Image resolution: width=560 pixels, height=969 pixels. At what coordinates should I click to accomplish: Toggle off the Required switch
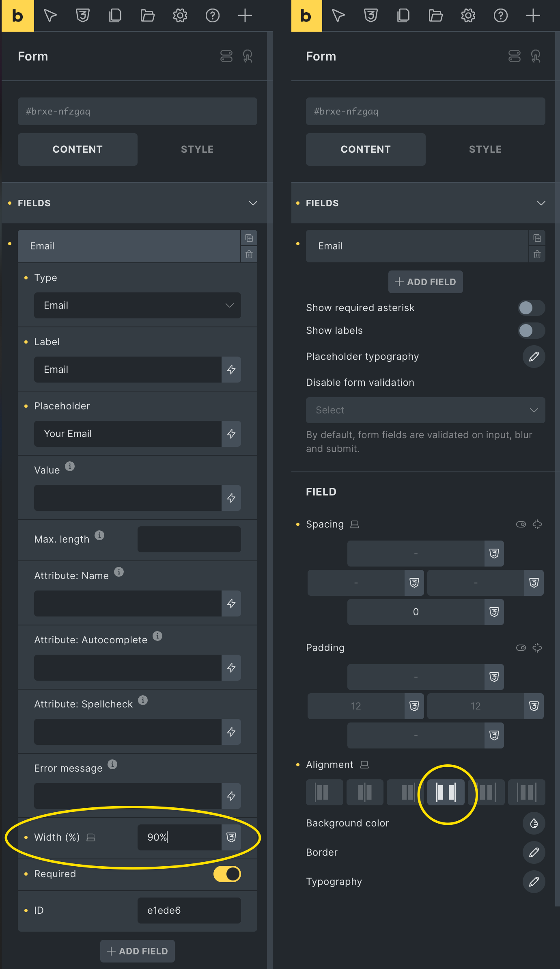point(227,874)
